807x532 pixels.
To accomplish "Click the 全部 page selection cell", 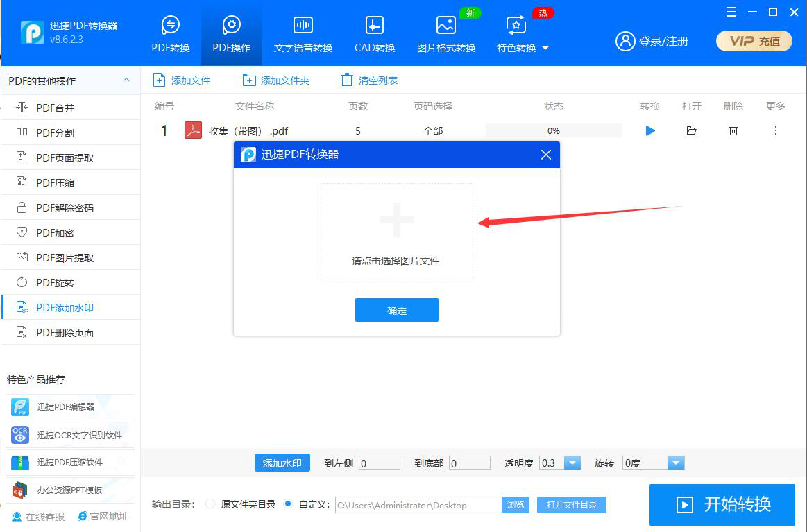I will point(433,131).
